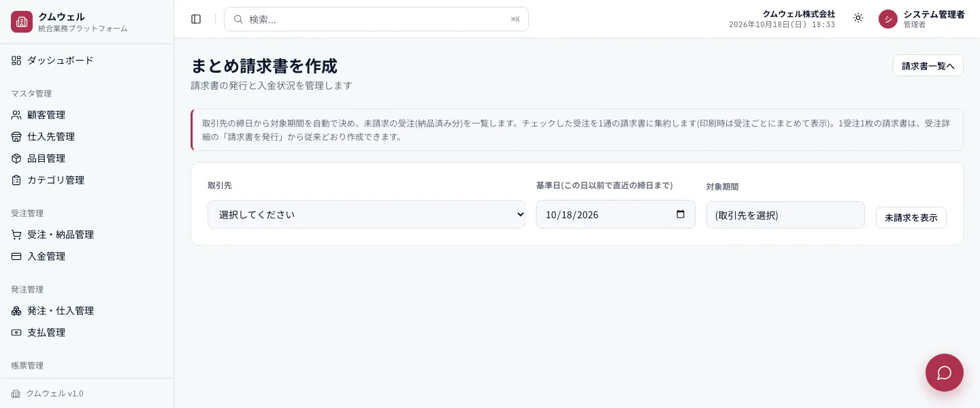Click the カテゴリ管理 clipboard icon
This screenshot has height=408, width=980.
coord(16,180)
